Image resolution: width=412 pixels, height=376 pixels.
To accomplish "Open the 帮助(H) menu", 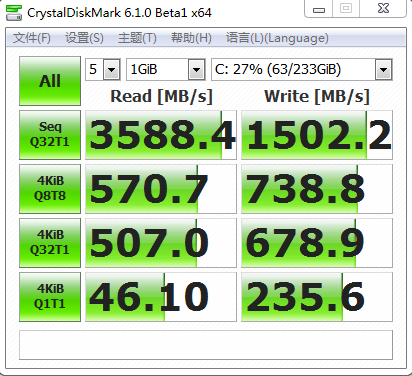I will 191,38.
